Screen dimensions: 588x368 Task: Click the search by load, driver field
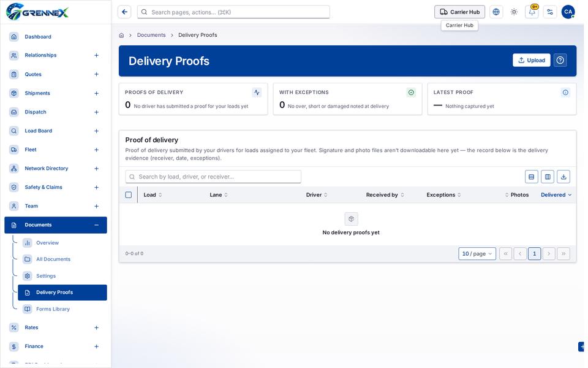[x=213, y=177]
